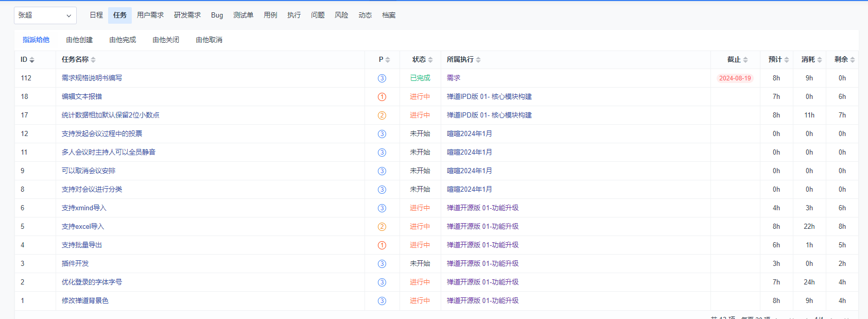
Task: Click priority 1 badge of 编辑文本报错 row
Action: click(382, 97)
